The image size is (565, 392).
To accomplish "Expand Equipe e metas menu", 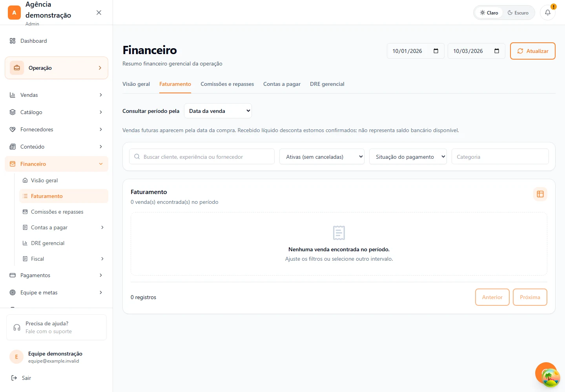I will pyautogui.click(x=56, y=292).
